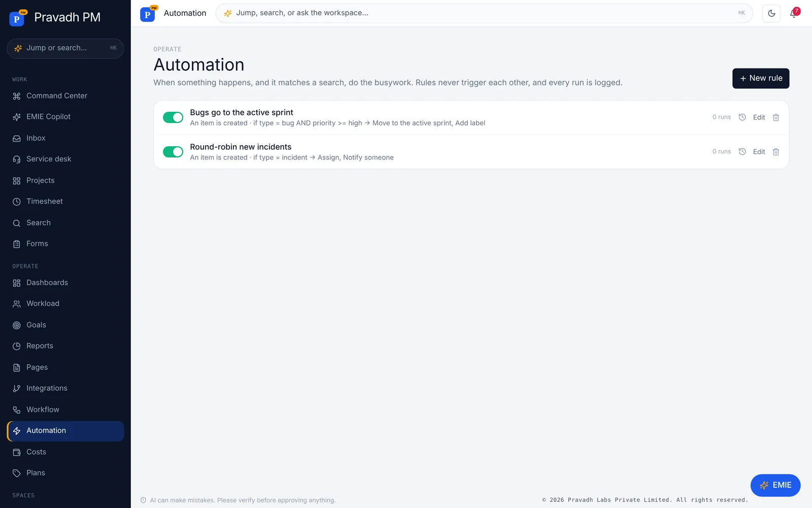The height and width of the screenshot is (508, 812).
Task: Open Search from the sidebar
Action: [x=65, y=223]
